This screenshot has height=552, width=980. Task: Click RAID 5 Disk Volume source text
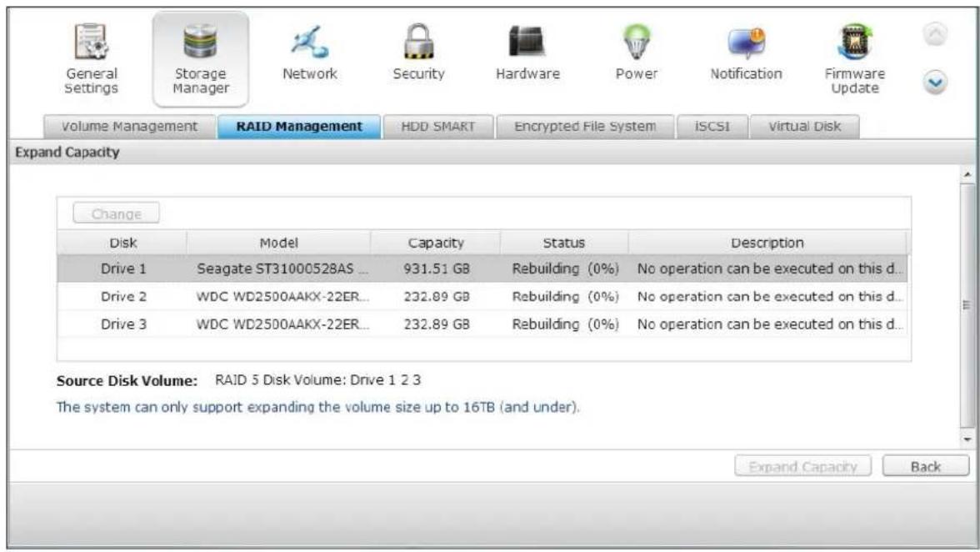click(317, 380)
